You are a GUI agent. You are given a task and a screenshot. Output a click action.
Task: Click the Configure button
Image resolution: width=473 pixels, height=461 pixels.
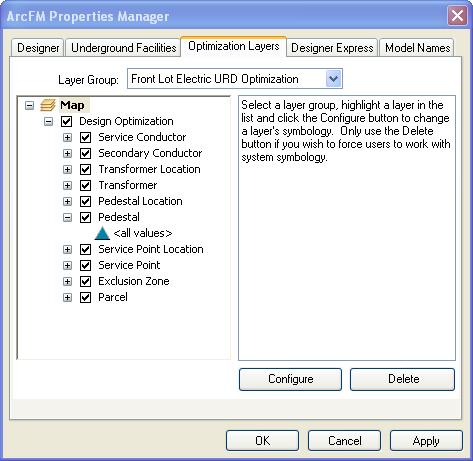290,379
